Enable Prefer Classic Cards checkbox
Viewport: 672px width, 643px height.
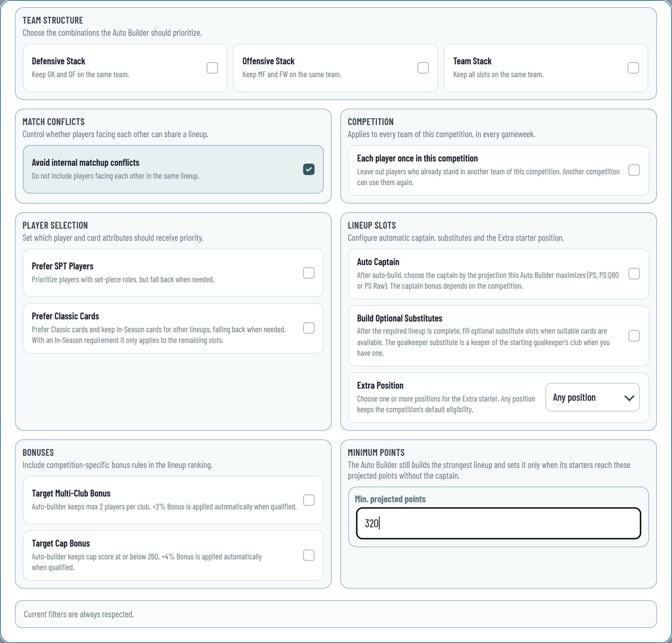(x=309, y=328)
